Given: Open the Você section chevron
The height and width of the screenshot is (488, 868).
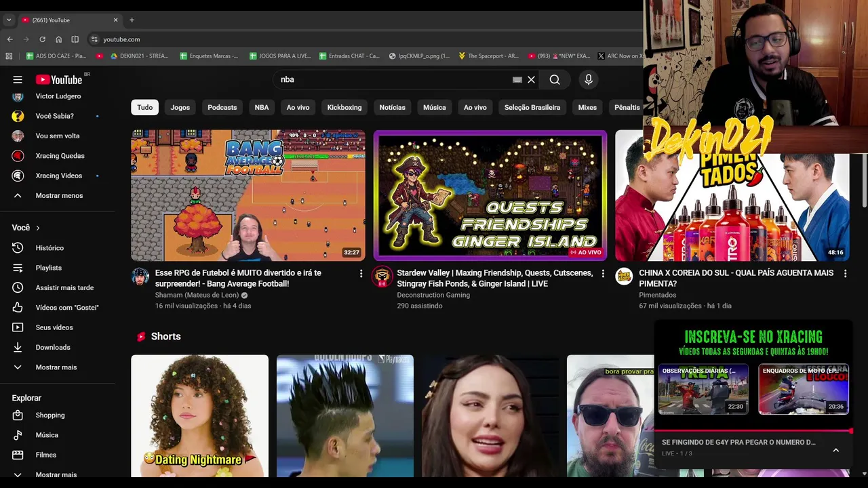Looking at the screenshot, I should [x=38, y=228].
